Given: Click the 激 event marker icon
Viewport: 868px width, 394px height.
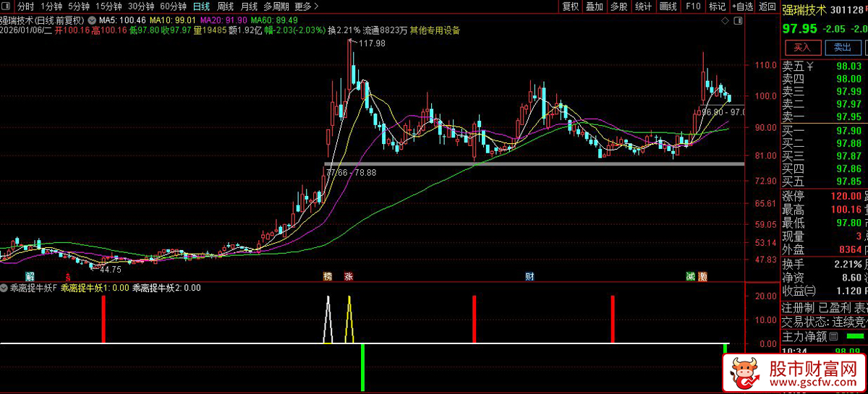Looking at the screenshot, I should [x=702, y=277].
